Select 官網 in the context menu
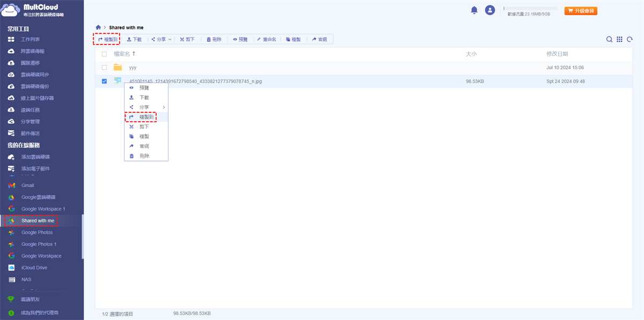The height and width of the screenshot is (320, 644). pos(146,146)
